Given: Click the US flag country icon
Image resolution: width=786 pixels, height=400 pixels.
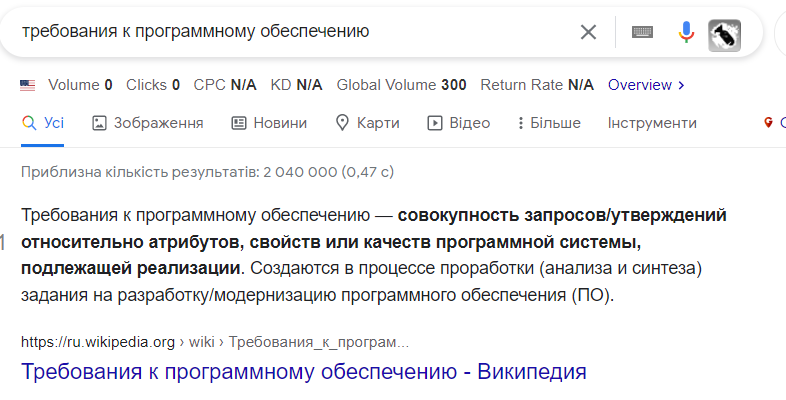Looking at the screenshot, I should pyautogui.click(x=28, y=85).
